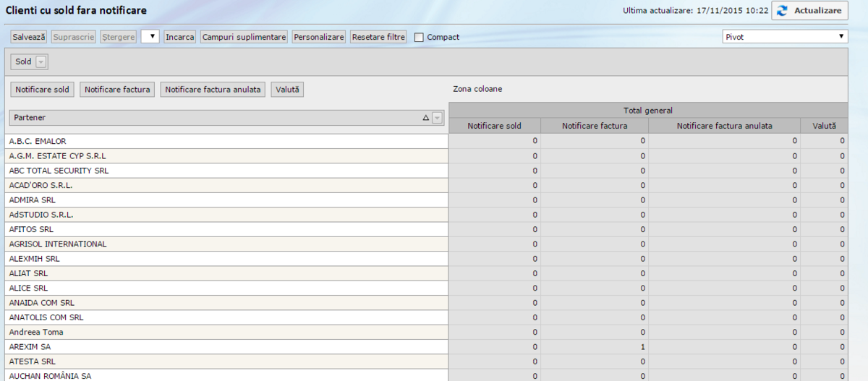Select the A.B.C. EMALOR partner row
The width and height of the screenshot is (868, 381).
coord(217,141)
